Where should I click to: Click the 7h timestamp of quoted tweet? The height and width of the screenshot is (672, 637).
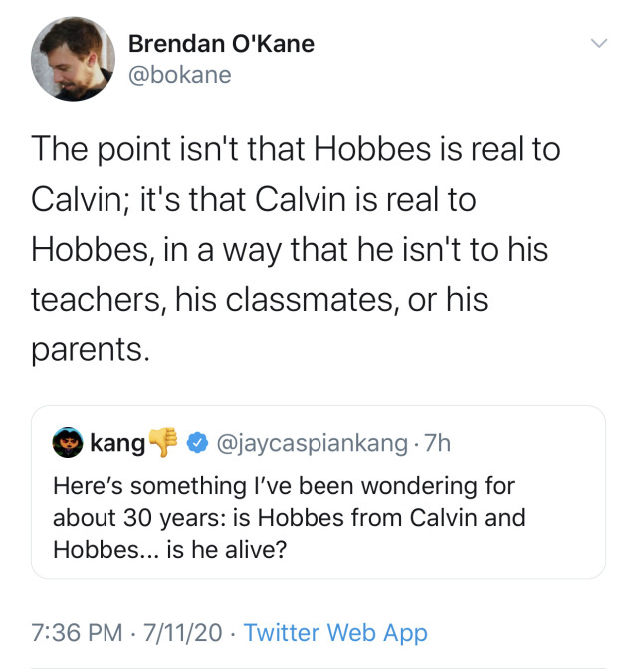point(436,441)
